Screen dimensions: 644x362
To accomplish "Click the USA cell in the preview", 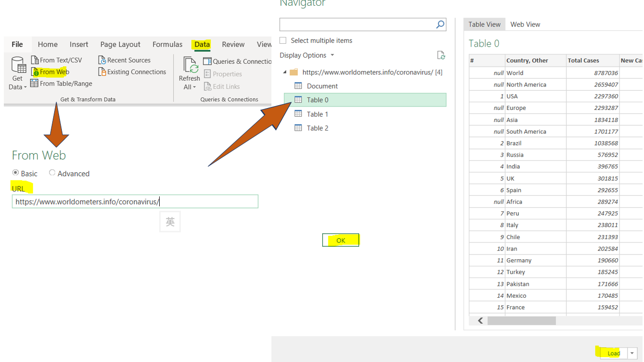I will point(536,96).
